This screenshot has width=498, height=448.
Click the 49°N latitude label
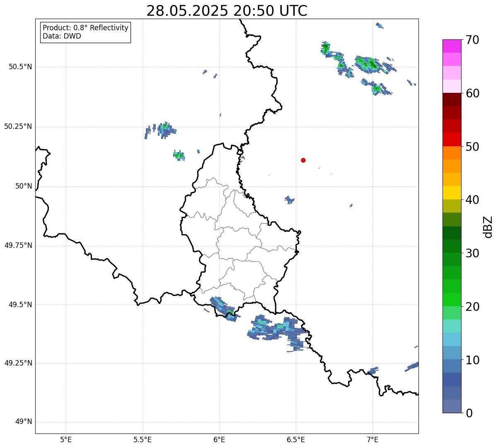[x=24, y=422]
